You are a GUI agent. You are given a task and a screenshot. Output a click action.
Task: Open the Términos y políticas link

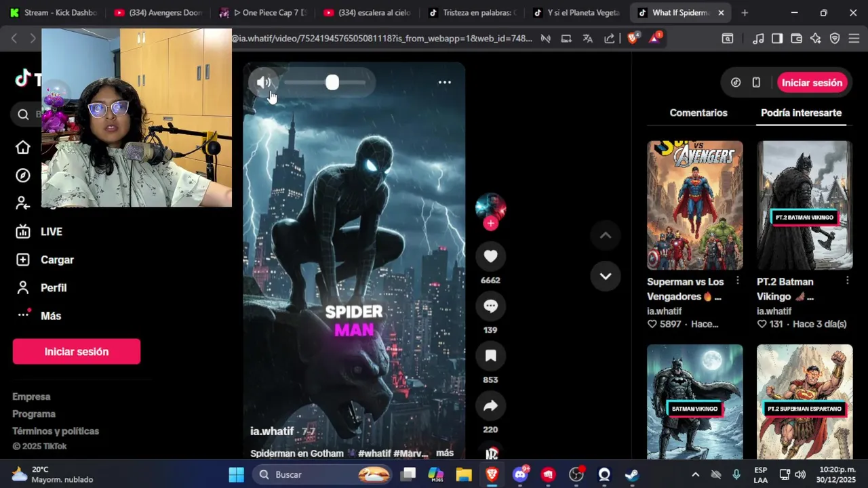pyautogui.click(x=56, y=431)
